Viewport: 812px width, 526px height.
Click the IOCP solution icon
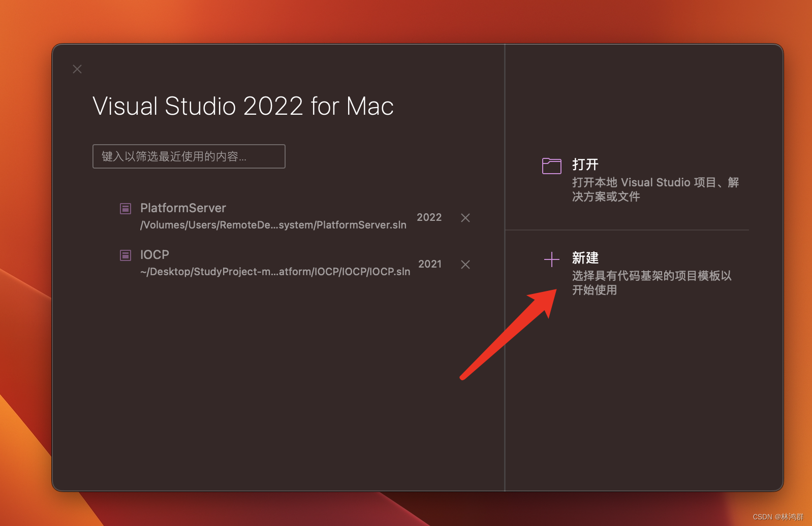(x=126, y=255)
